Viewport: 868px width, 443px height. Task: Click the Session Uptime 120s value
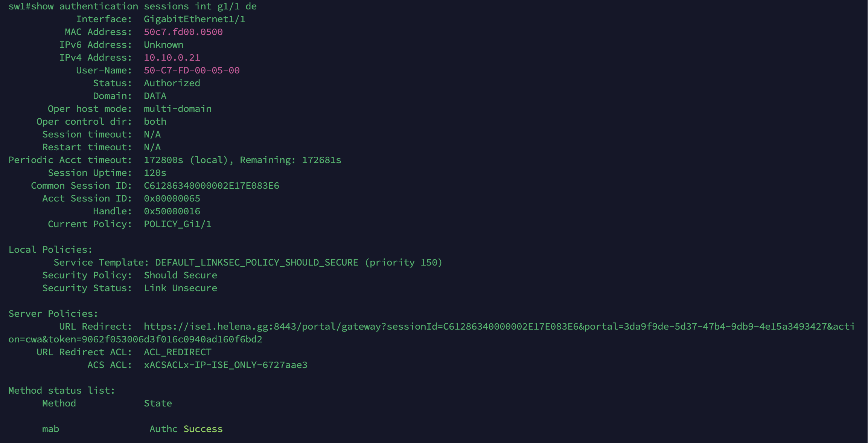coord(155,173)
